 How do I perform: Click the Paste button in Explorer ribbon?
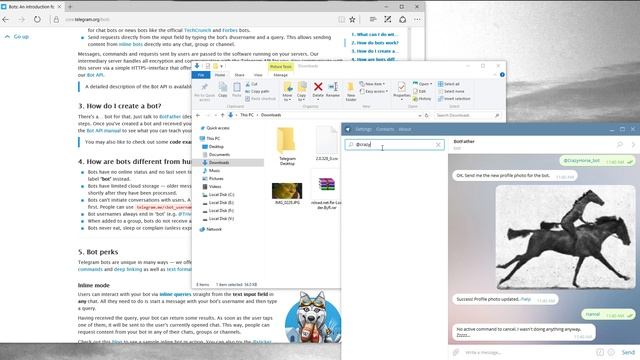tap(237, 90)
